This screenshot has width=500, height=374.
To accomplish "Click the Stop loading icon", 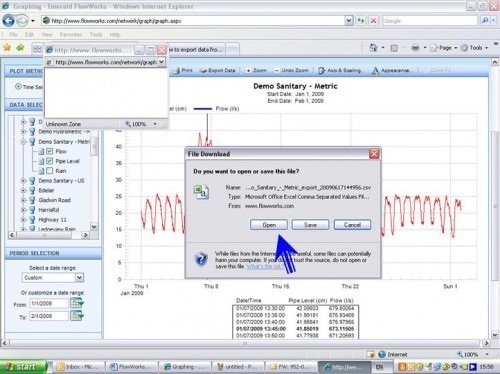I will [x=373, y=21].
